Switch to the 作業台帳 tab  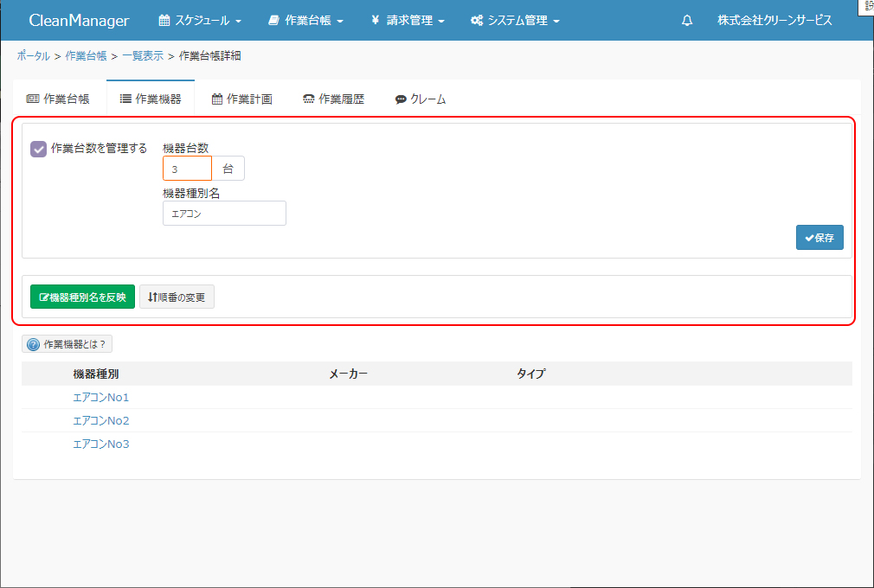(58, 99)
